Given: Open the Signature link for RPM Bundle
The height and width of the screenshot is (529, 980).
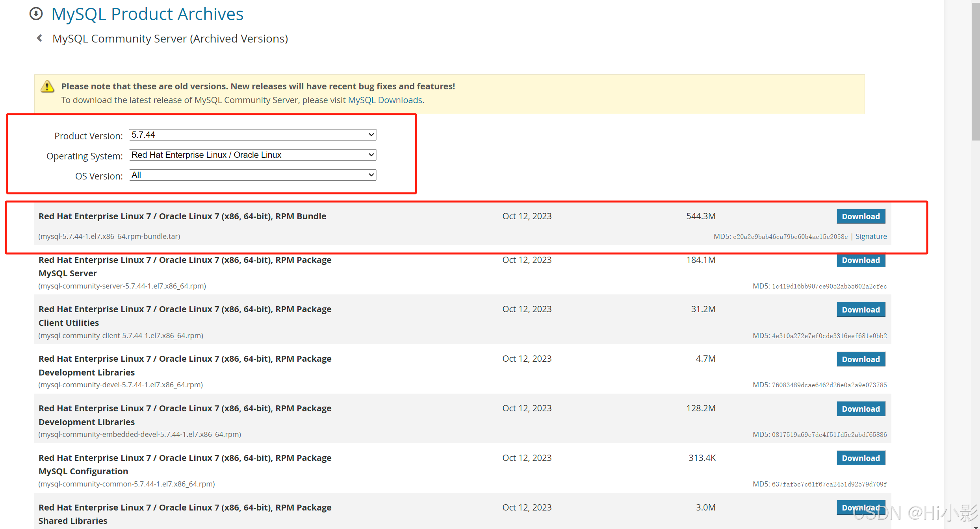Looking at the screenshot, I should [x=871, y=236].
